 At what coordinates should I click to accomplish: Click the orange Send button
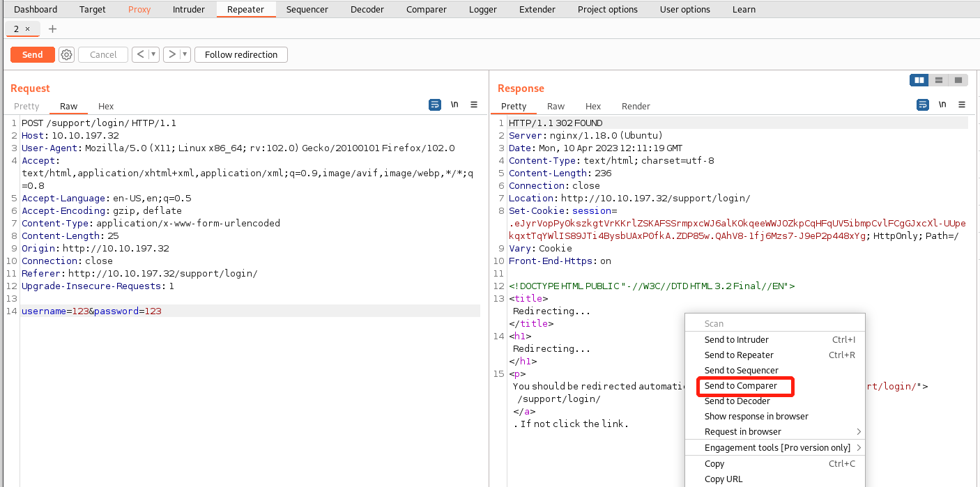coord(32,54)
